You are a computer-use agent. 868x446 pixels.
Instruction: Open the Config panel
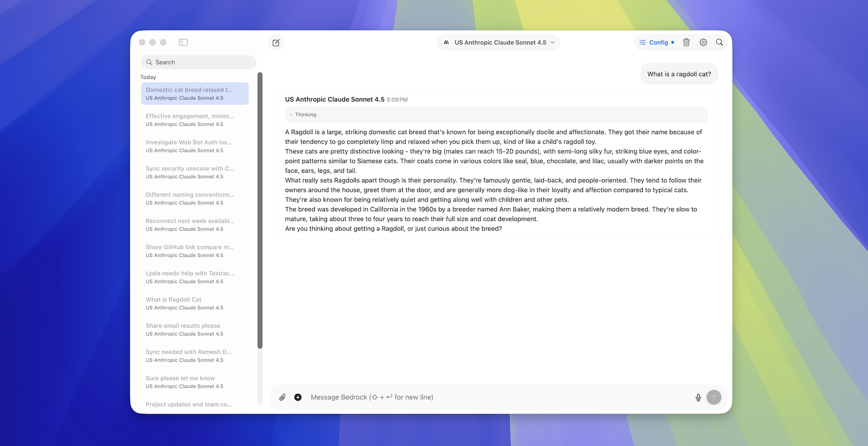656,42
